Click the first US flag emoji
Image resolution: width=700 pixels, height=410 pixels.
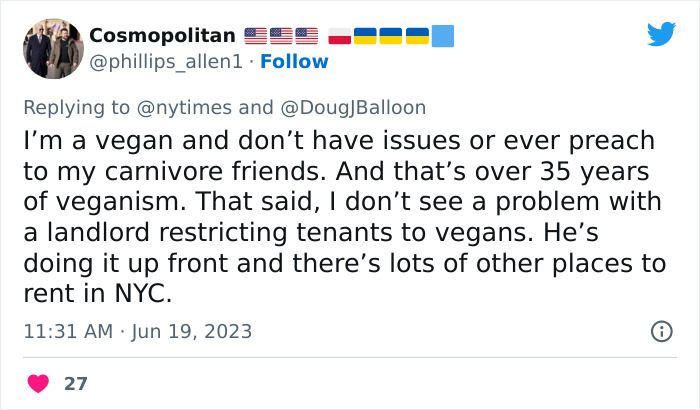pyautogui.click(x=256, y=37)
